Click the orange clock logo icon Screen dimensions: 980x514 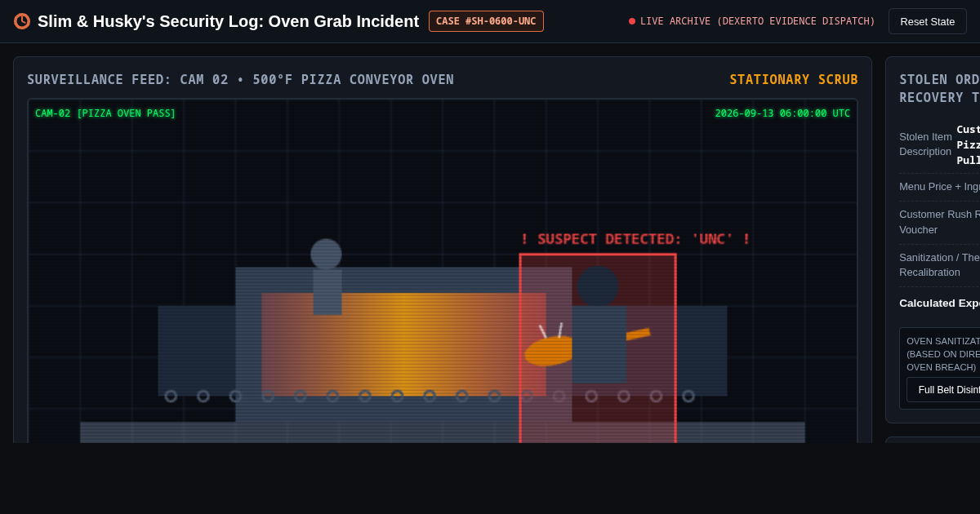[22, 21]
